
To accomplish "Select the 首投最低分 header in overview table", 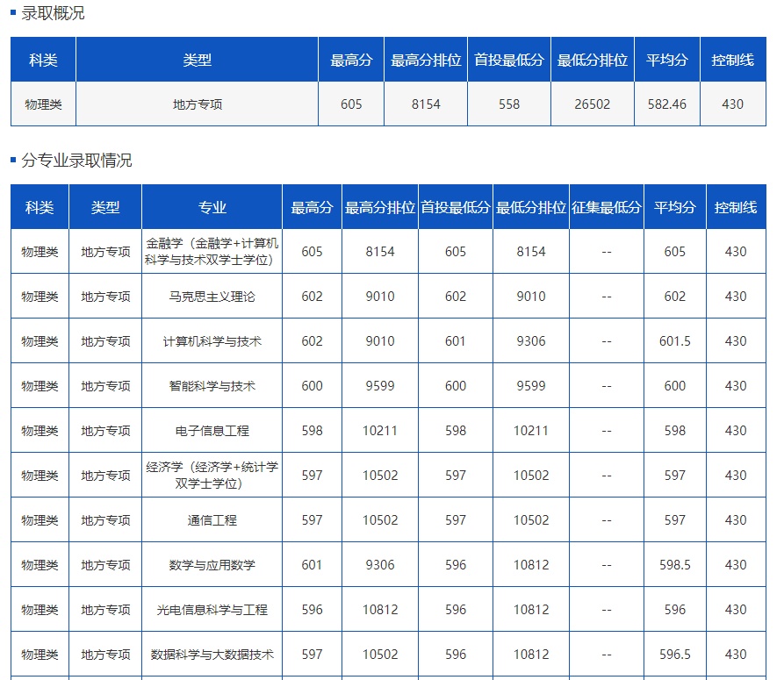I will 509,60.
